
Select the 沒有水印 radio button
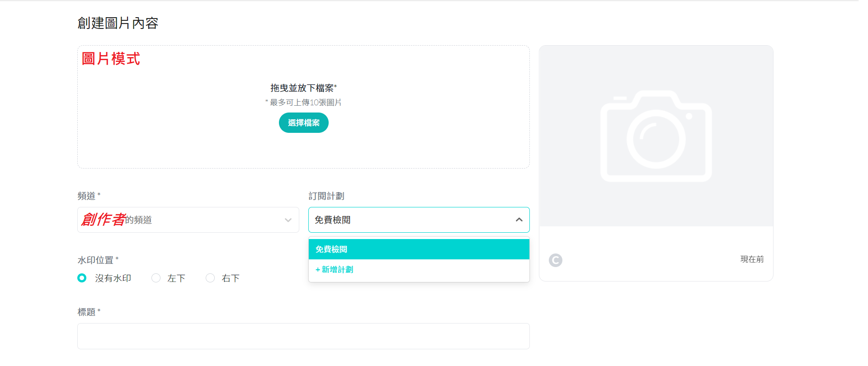pyautogui.click(x=82, y=278)
